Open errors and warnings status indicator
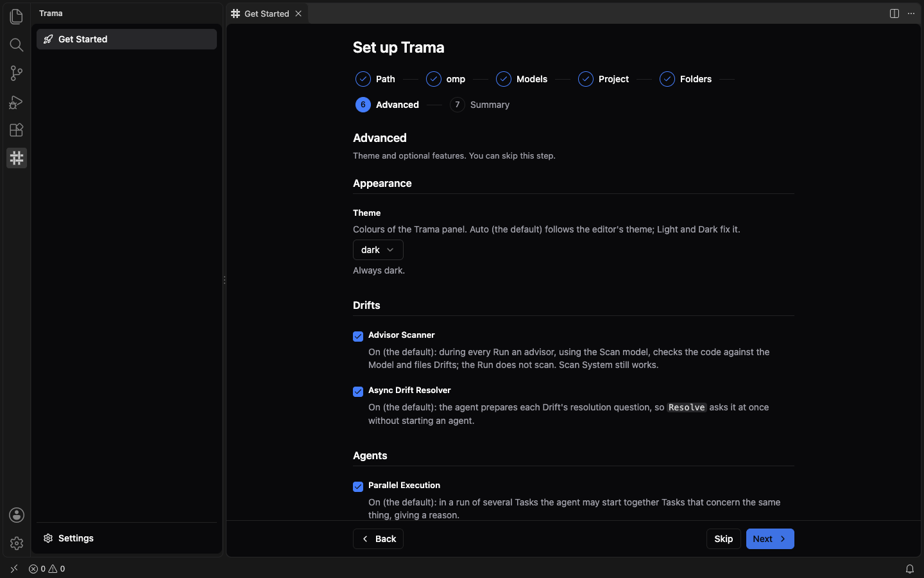Viewport: 924px width, 578px height. pyautogui.click(x=47, y=569)
